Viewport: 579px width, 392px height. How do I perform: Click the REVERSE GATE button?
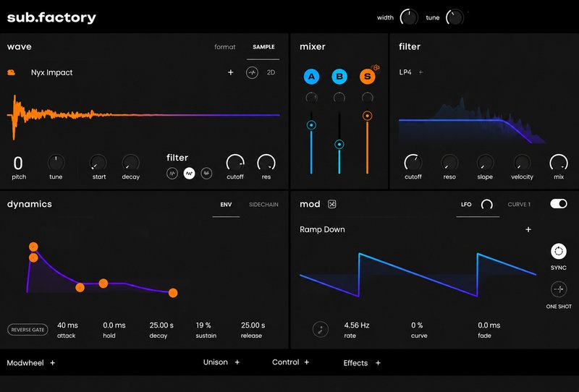(x=28, y=330)
